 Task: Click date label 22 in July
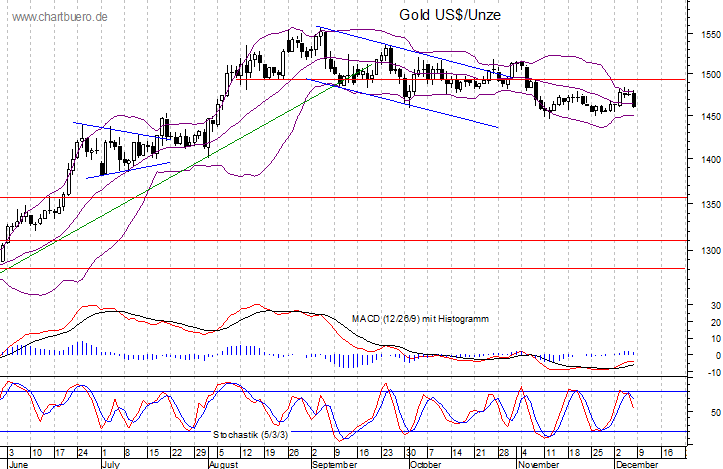[x=177, y=453]
